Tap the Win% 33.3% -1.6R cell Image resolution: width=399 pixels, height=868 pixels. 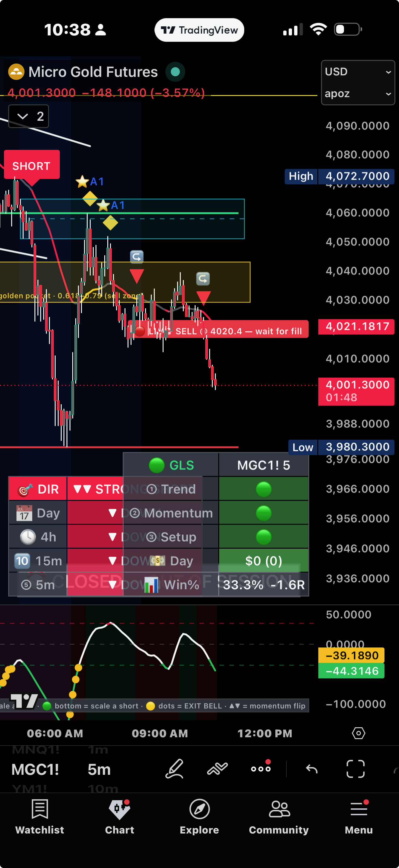click(264, 585)
